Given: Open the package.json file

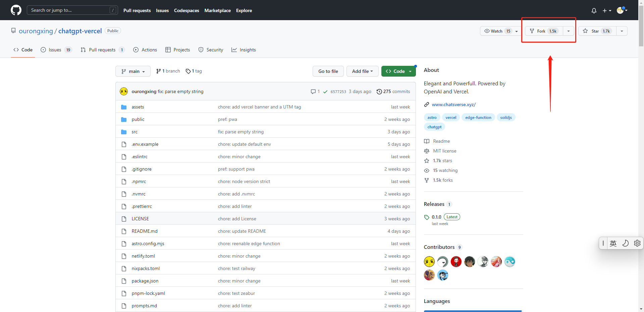Looking at the screenshot, I should tap(145, 281).
